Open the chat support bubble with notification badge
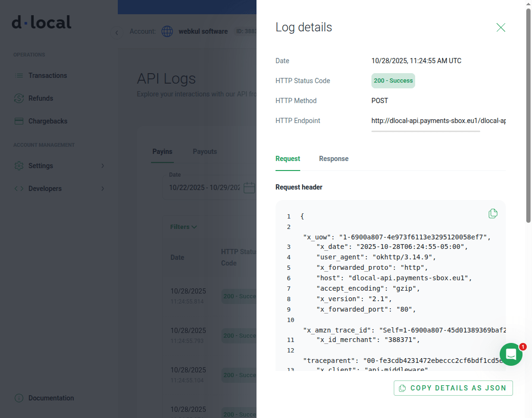 pos(511,354)
